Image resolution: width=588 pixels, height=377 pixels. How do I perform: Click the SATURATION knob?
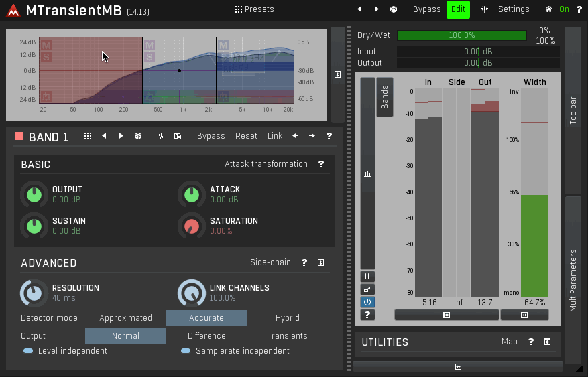click(x=192, y=226)
